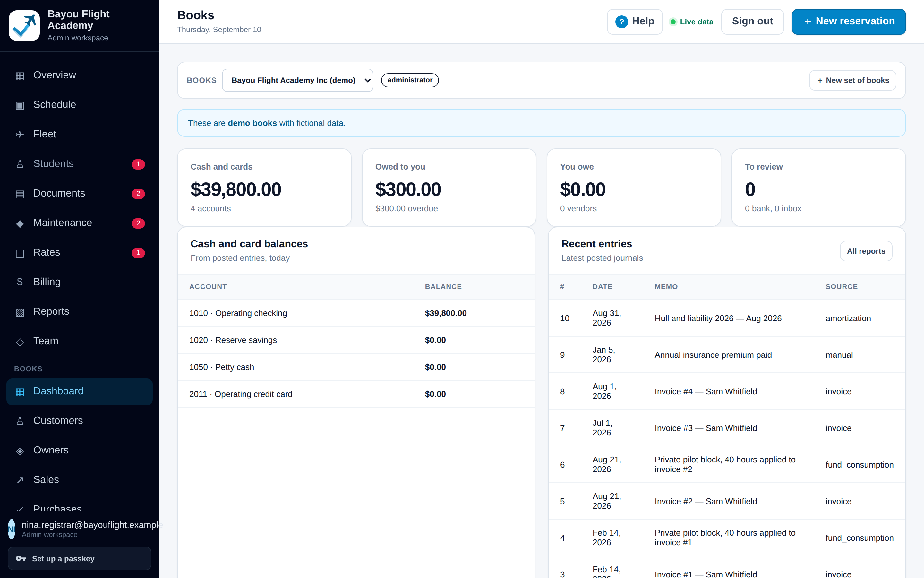Click the Students person icon
Image resolution: width=924 pixels, height=578 pixels.
[20, 164]
